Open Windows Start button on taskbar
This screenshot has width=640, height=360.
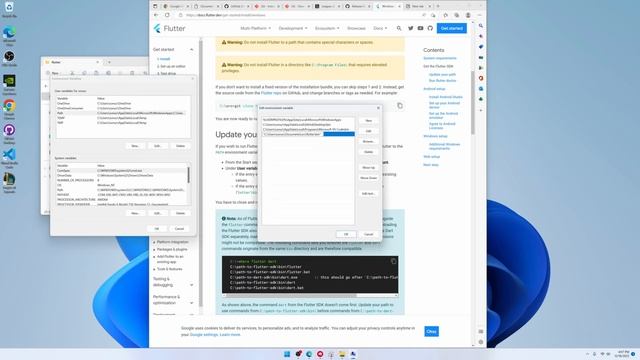(x=287, y=354)
